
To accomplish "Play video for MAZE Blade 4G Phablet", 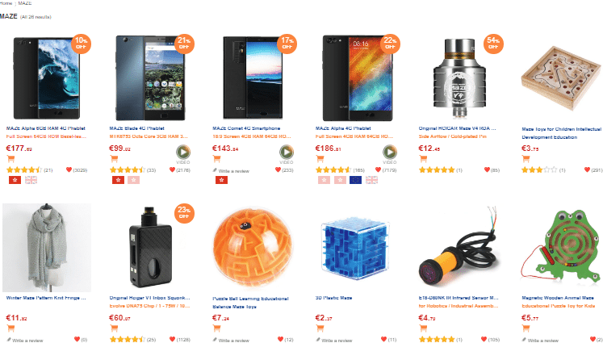I will 183,153.
